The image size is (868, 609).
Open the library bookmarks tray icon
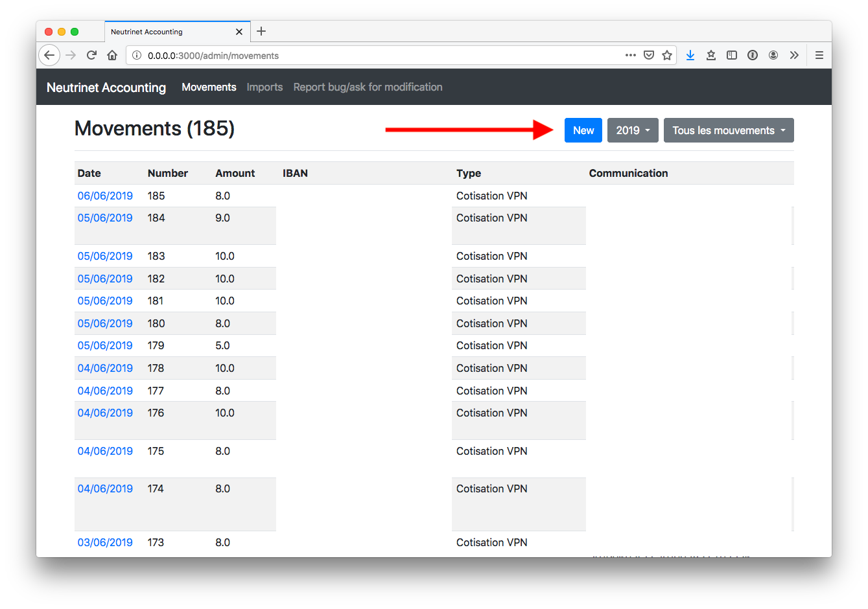[x=711, y=55]
